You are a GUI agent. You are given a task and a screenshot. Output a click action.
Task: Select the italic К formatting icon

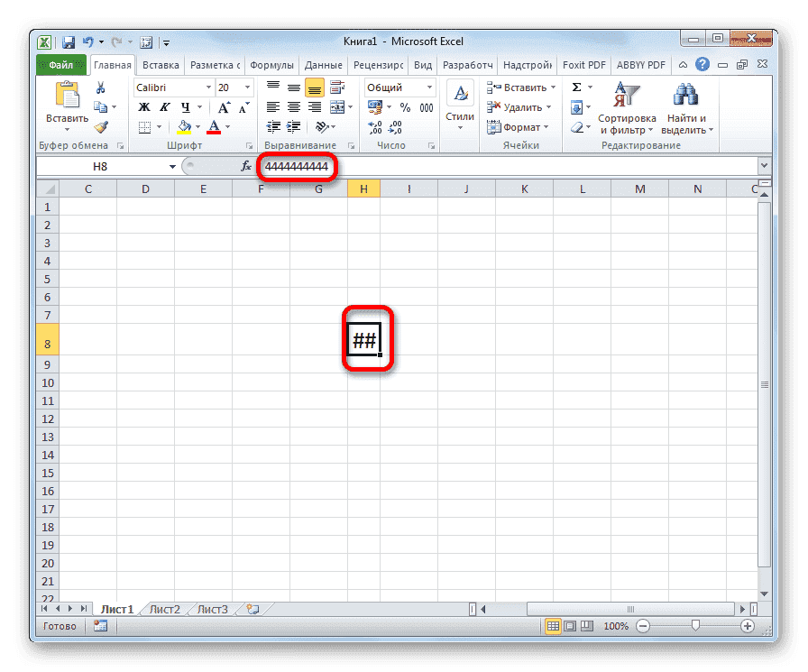(164, 106)
